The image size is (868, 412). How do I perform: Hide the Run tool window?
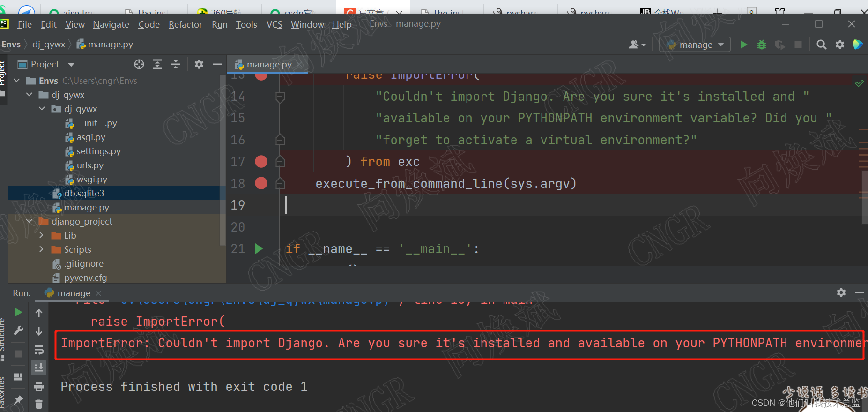[859, 292]
